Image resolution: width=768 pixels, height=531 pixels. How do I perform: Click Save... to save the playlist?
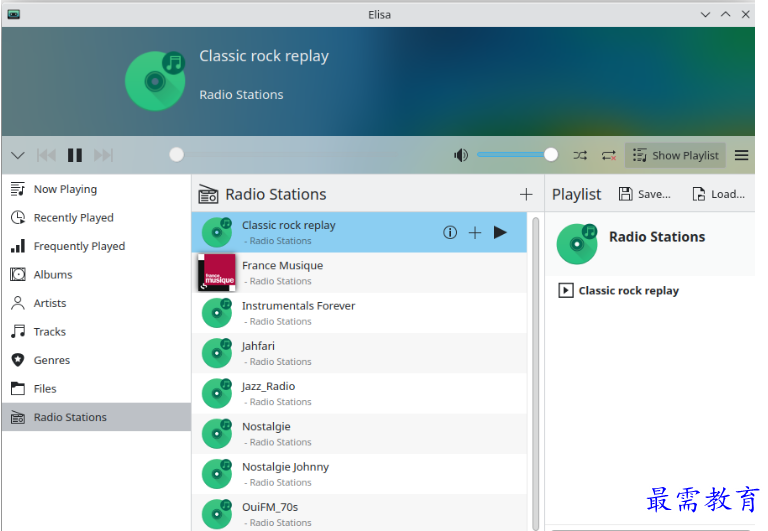(x=645, y=194)
